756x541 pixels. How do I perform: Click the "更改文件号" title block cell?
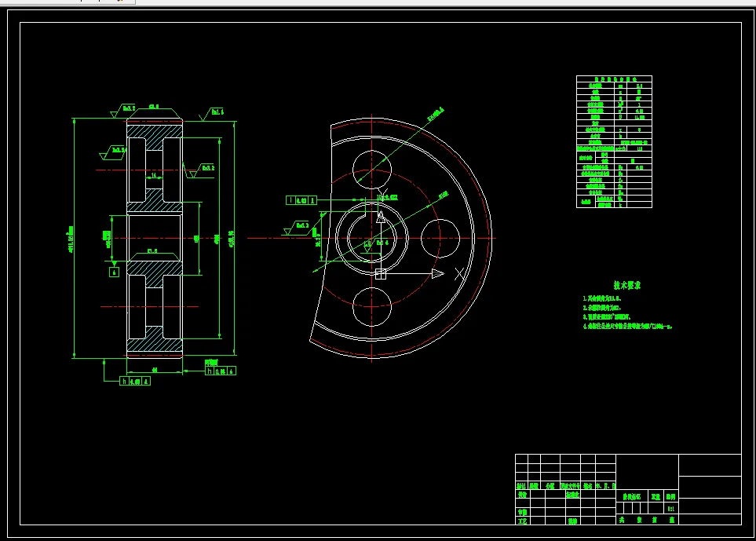coord(570,486)
